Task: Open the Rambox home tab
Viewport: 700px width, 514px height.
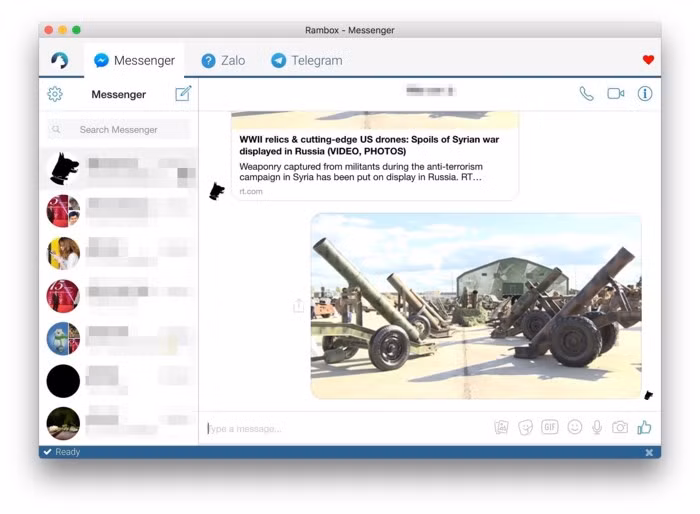Action: pos(60,61)
